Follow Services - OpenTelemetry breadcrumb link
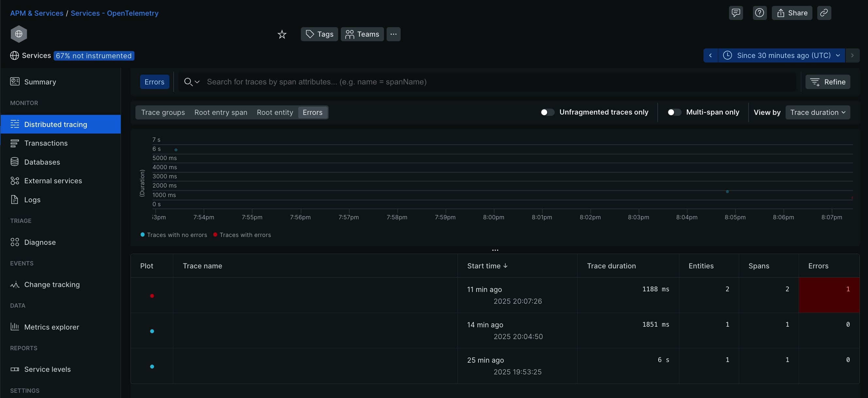The width and height of the screenshot is (868, 398). pos(114,13)
